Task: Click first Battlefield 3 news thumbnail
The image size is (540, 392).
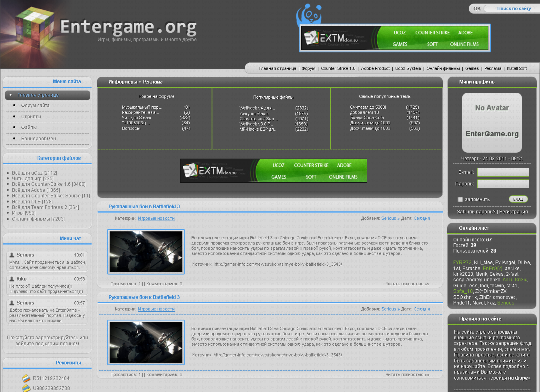Action: [x=146, y=252]
